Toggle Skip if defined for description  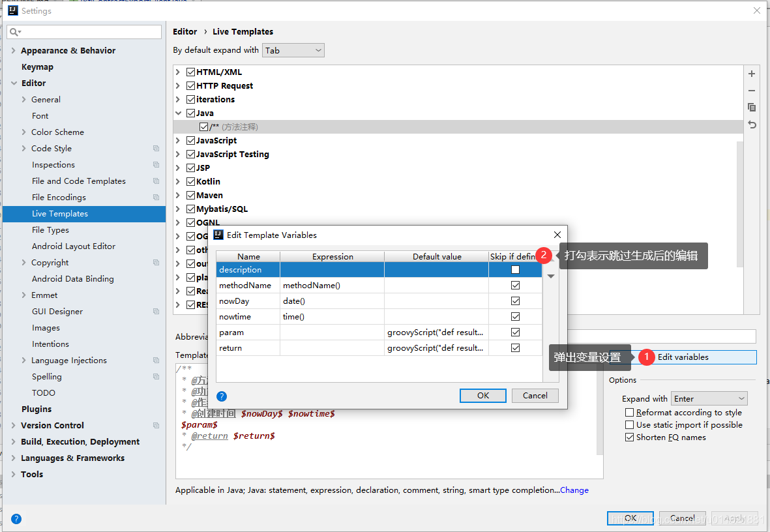tap(515, 270)
